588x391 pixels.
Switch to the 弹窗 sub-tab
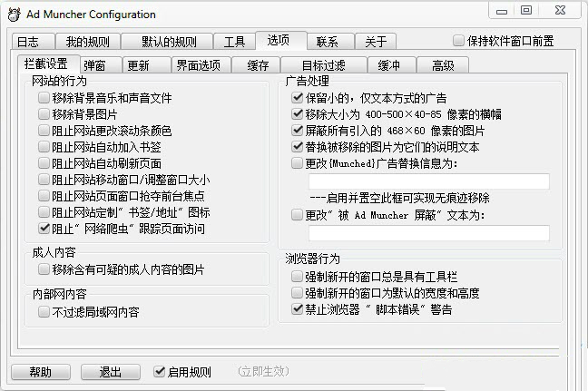101,65
